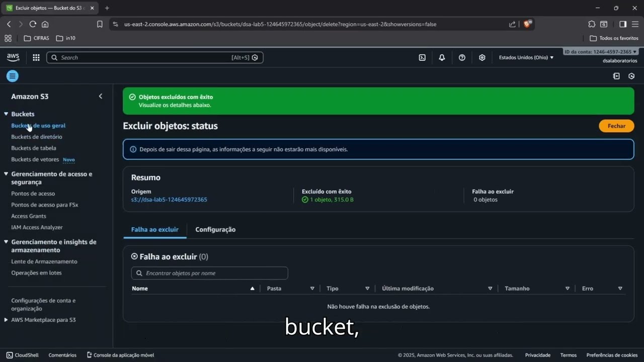Click Encontrar objetos por nome field
Viewport: 644px width, 362px height.
pyautogui.click(x=209, y=273)
